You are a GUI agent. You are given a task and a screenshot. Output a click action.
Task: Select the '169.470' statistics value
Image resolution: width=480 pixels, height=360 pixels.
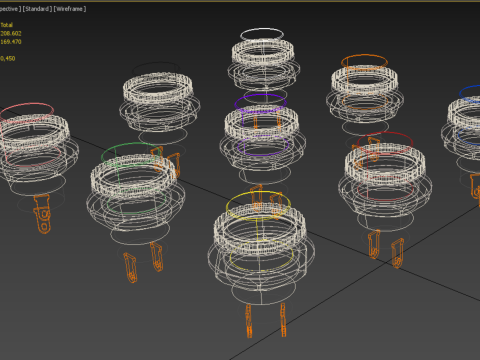point(11,42)
